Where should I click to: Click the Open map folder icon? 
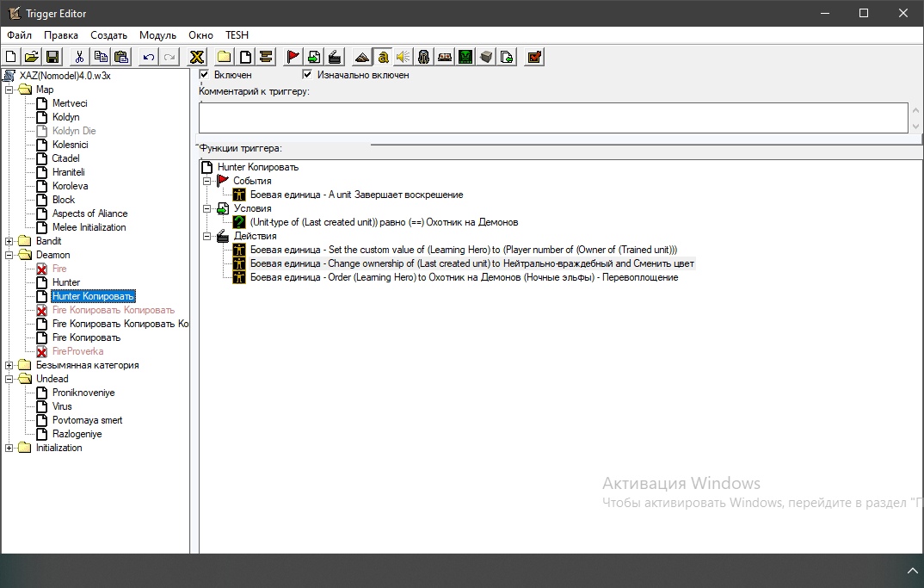click(x=31, y=57)
